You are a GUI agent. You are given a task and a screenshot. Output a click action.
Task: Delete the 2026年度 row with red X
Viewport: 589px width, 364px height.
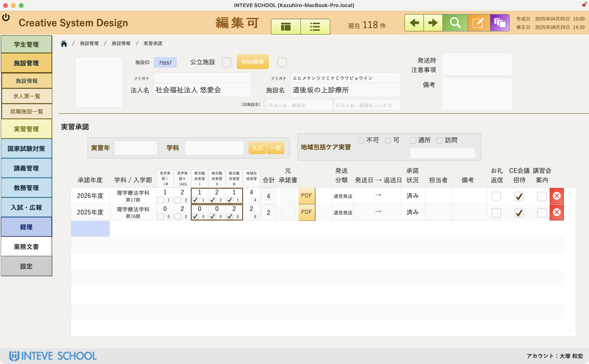[x=557, y=196]
